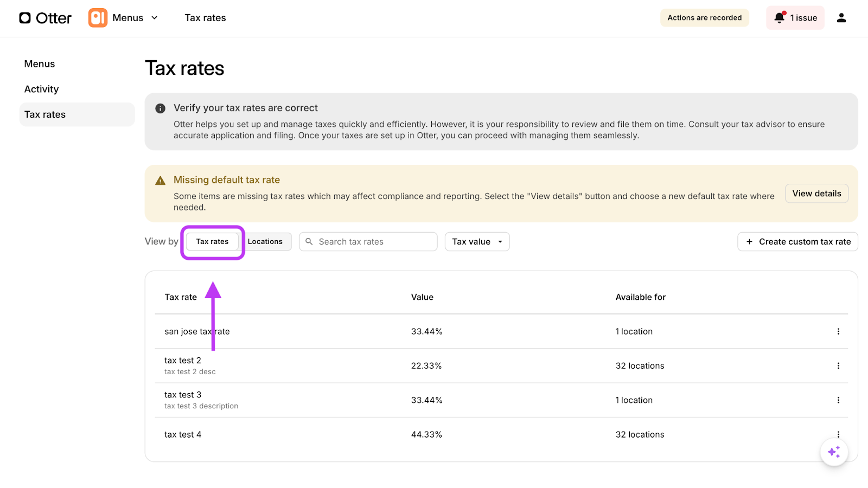This screenshot has width=868, height=488.
Task: Open notifications bell showing 1 issue
Action: (x=795, y=18)
